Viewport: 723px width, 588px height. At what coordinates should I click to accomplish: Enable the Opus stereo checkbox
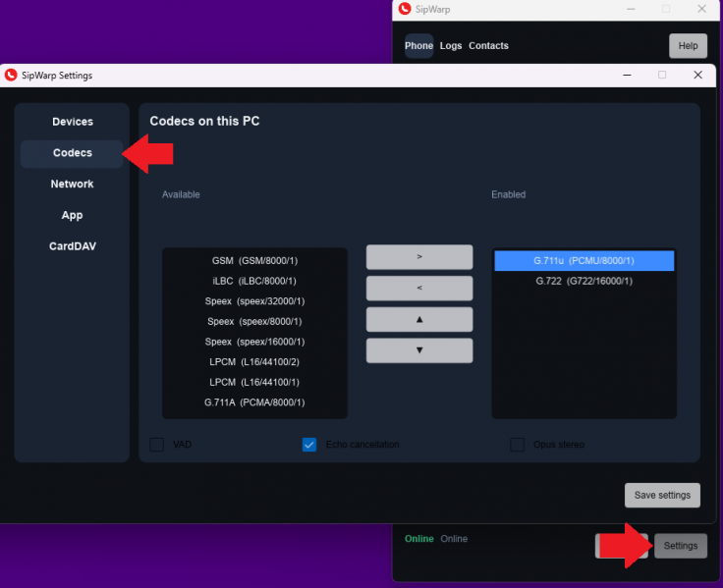[x=518, y=445]
